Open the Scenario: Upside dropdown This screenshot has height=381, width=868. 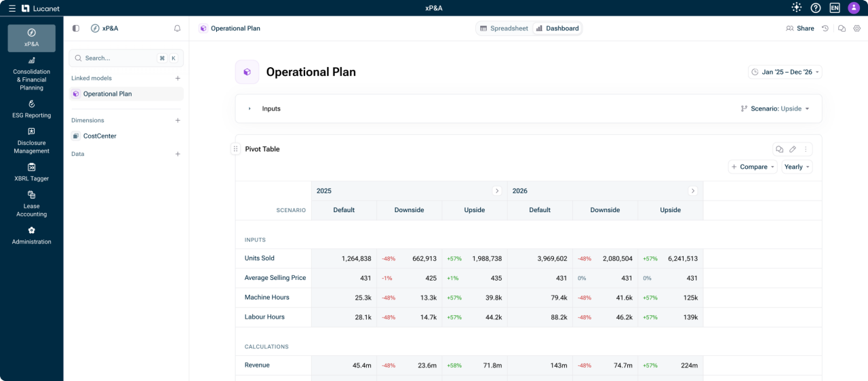coord(775,108)
